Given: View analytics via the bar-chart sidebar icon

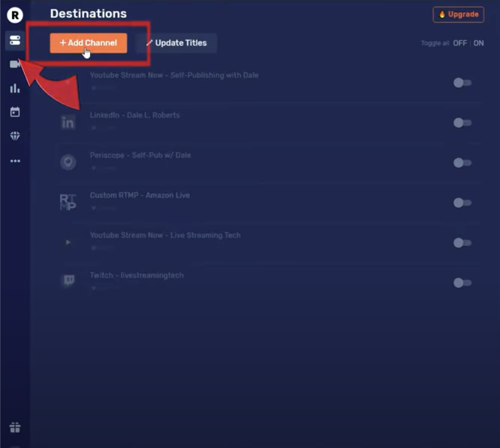Looking at the screenshot, I should point(15,88).
